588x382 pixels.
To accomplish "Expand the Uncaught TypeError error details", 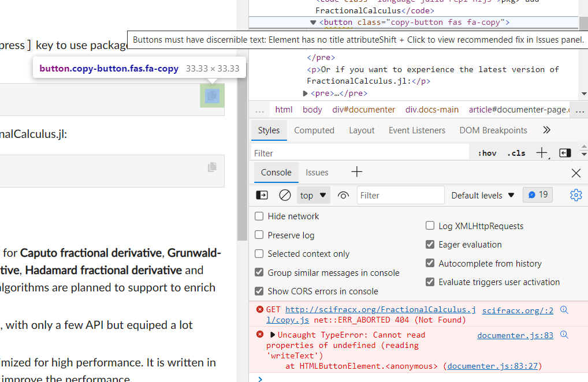I will coord(272,334).
